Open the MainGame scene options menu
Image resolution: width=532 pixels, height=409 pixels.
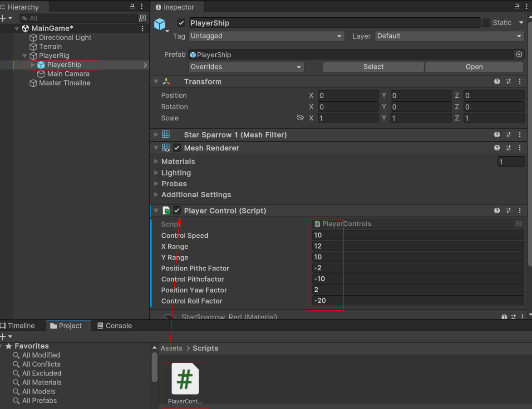click(143, 29)
